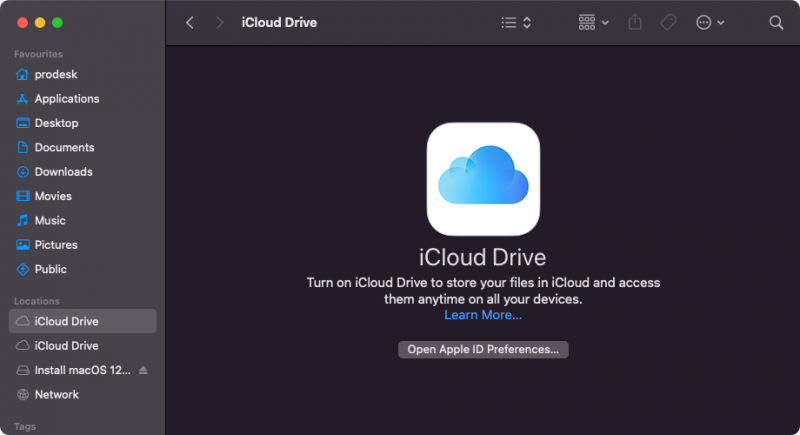Viewport: 800px width, 435px height.
Task: Go forward with the right chevron
Action: (220, 22)
